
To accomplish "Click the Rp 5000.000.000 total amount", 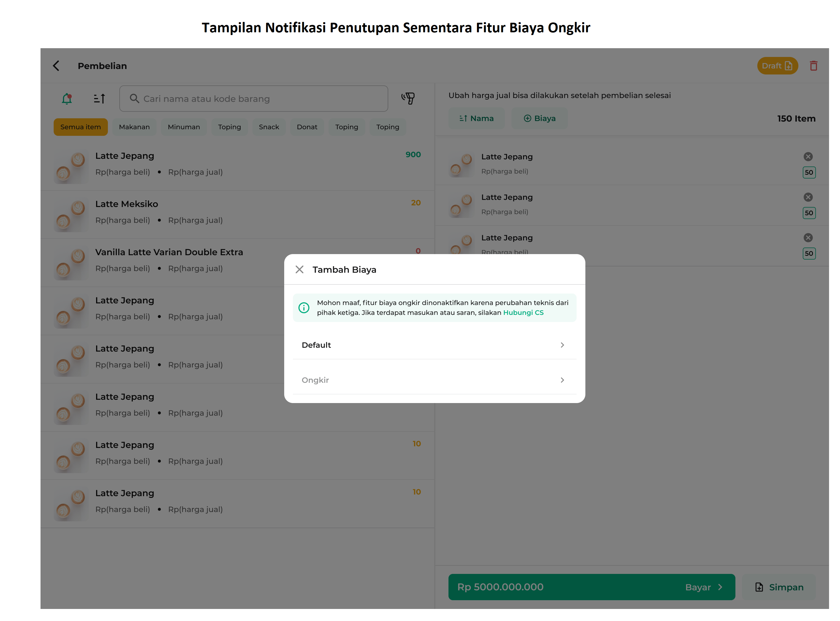I will click(x=500, y=587).
